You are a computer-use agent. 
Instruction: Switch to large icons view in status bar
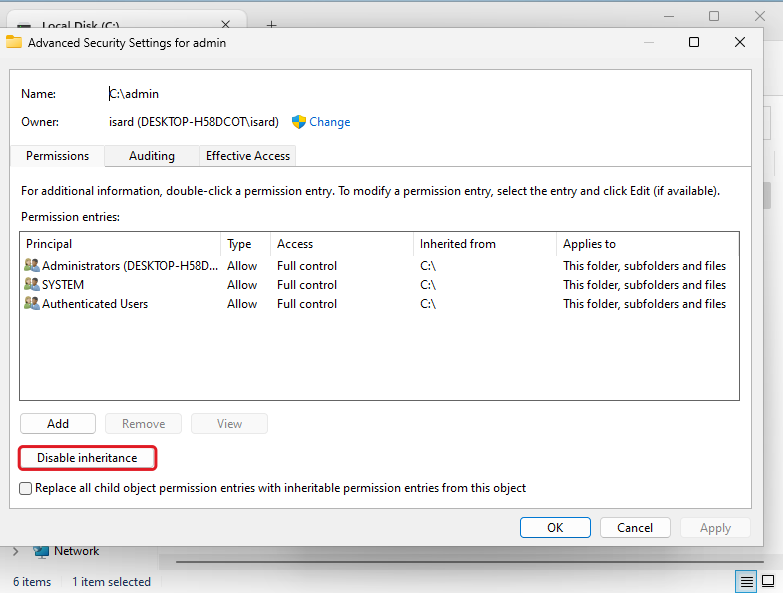(x=768, y=582)
